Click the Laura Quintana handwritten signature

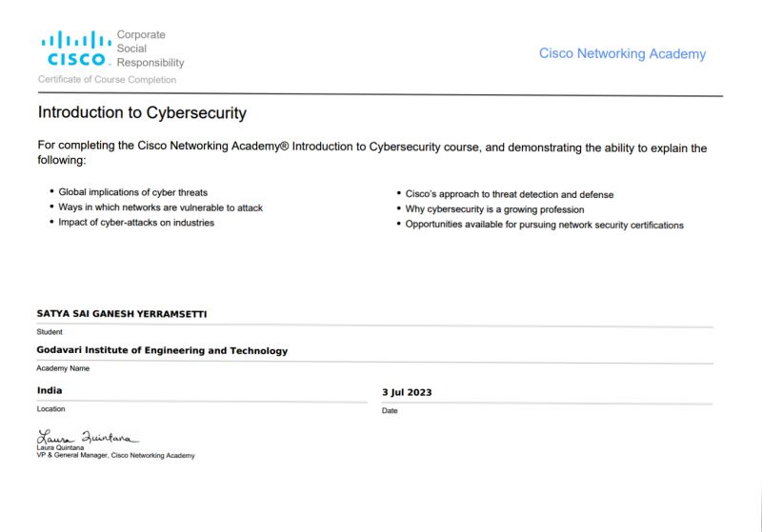pos(88,437)
